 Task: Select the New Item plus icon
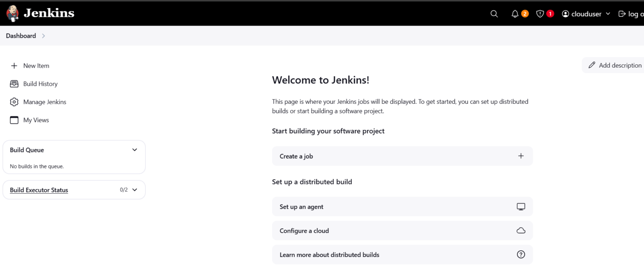click(x=14, y=66)
